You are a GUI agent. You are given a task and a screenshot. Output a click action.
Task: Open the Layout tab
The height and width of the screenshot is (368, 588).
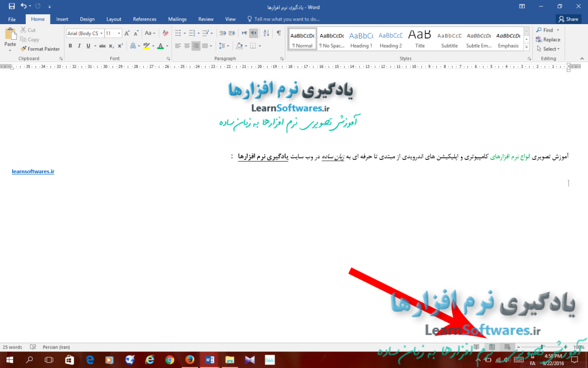tap(114, 19)
